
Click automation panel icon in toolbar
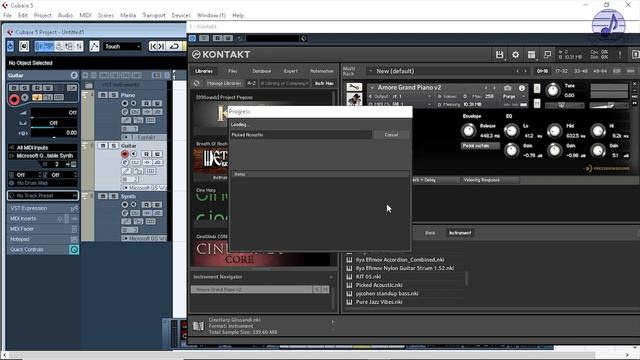pos(94,46)
